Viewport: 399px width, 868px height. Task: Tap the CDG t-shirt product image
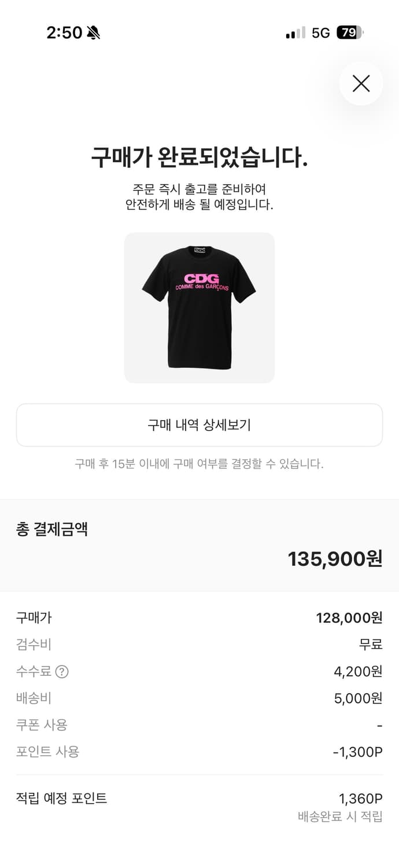199,307
